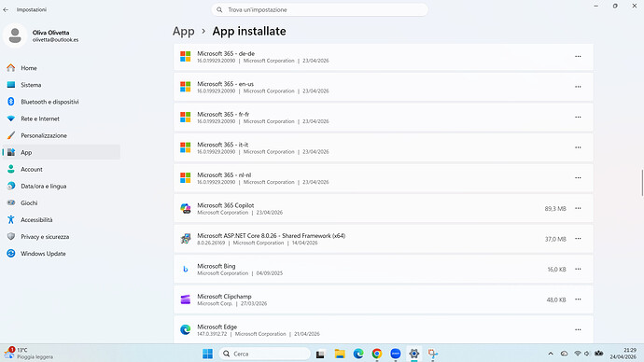
Task: Open the Sistema settings section
Action: pos(62,85)
